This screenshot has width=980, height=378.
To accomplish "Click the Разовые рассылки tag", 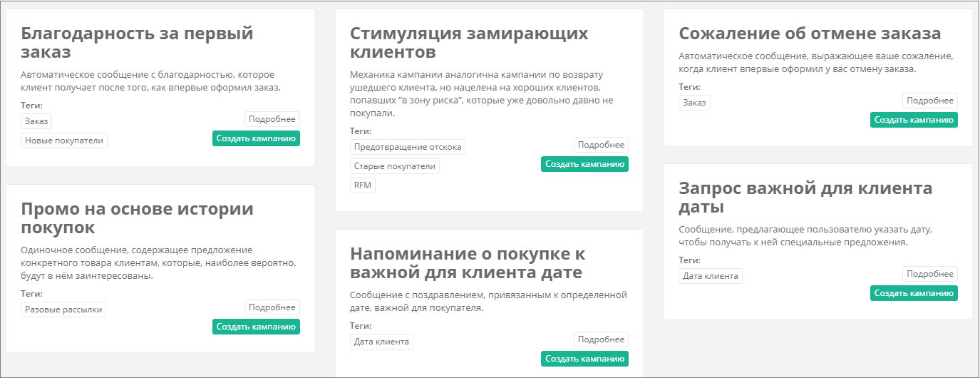I will 63,310.
